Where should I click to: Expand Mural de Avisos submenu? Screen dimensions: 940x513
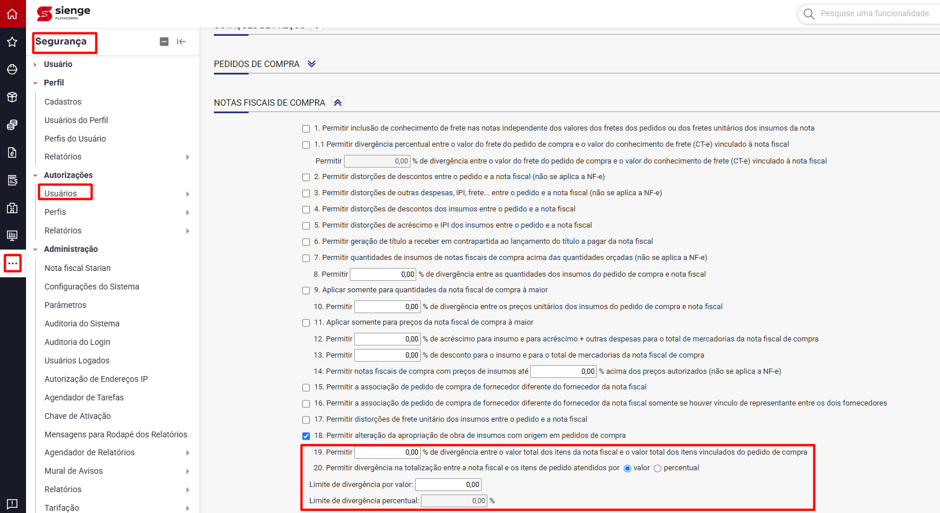[x=188, y=472]
